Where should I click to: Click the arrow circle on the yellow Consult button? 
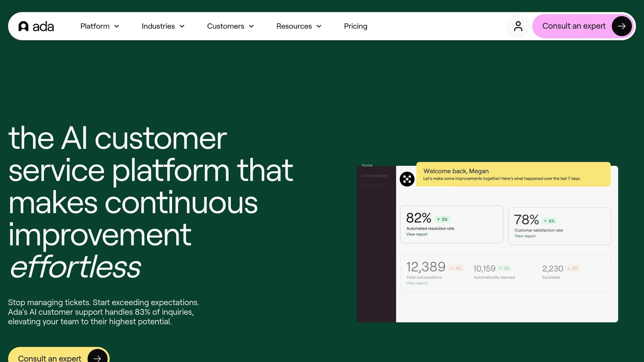click(x=97, y=358)
